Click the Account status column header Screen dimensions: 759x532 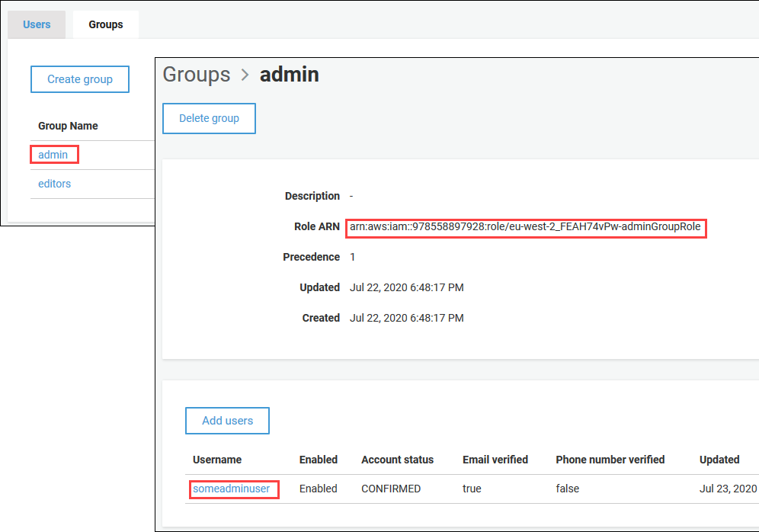point(397,459)
